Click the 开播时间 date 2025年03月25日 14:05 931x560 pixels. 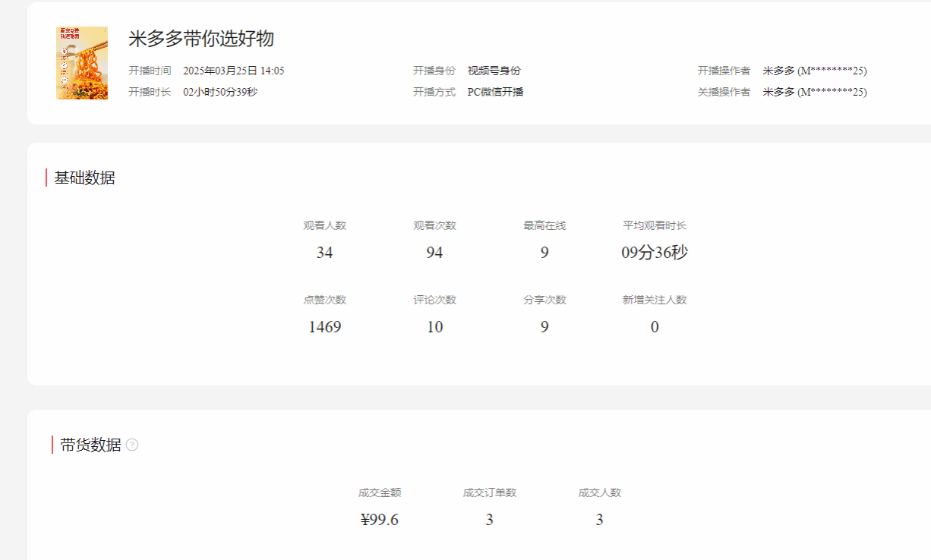[x=234, y=71]
